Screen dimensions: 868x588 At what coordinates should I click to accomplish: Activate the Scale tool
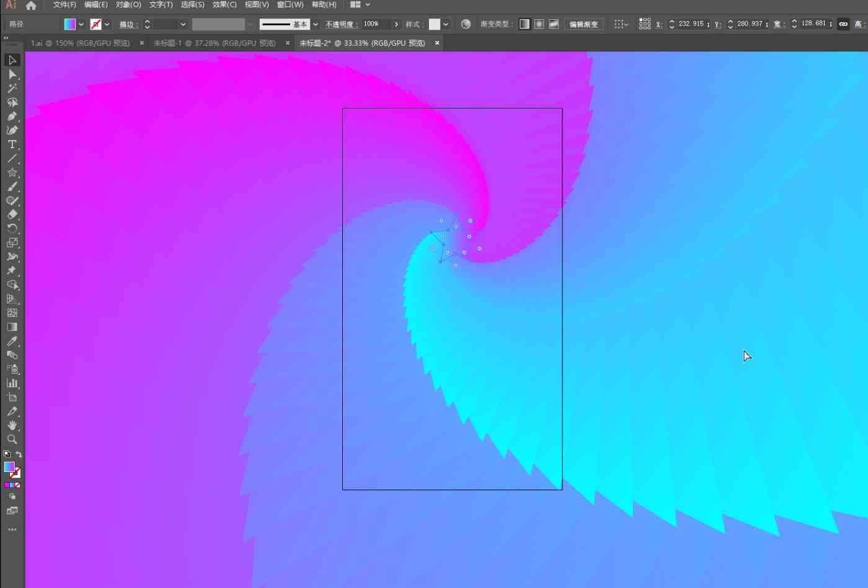pos(12,243)
